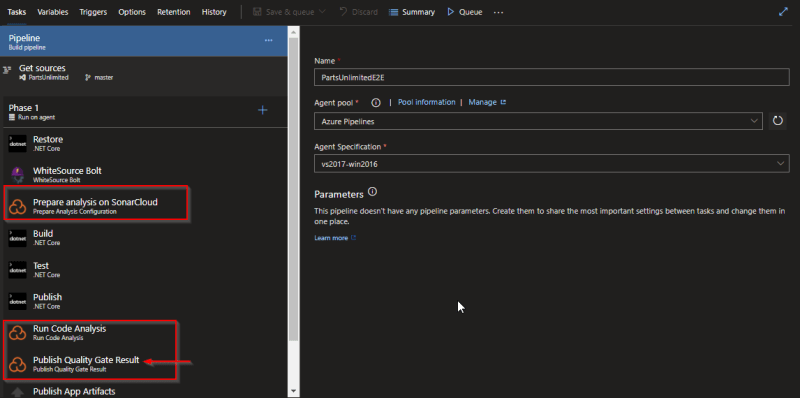Select the Pipeline header row
The height and width of the screenshot is (398, 800).
(144, 41)
